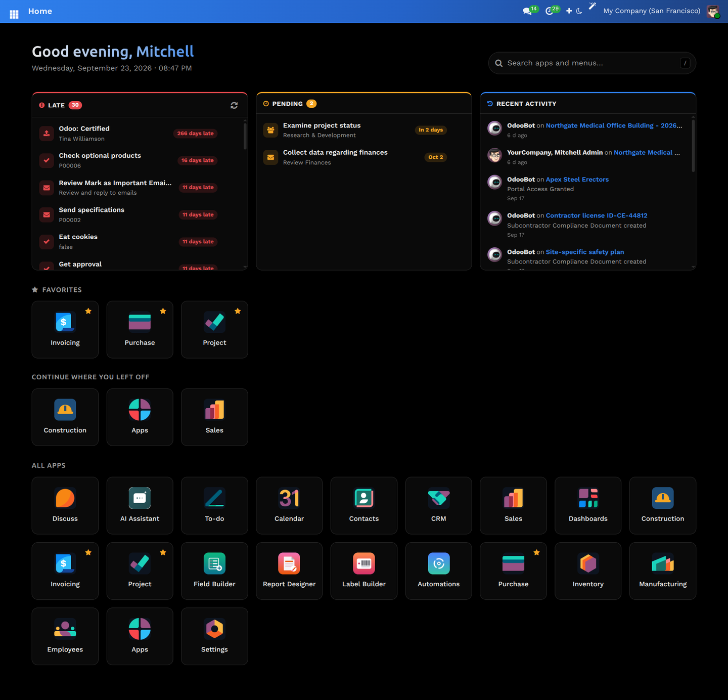Open the company switcher My Company (San Francisco)
The height and width of the screenshot is (700, 728).
tap(652, 11)
